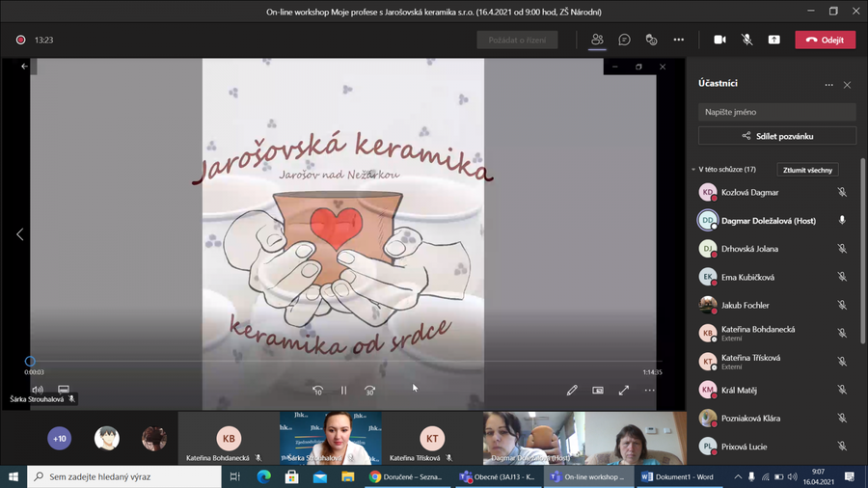Screen dimensions: 868x488
Task: Open the Windows Start menu
Action: pyautogui.click(x=14, y=476)
